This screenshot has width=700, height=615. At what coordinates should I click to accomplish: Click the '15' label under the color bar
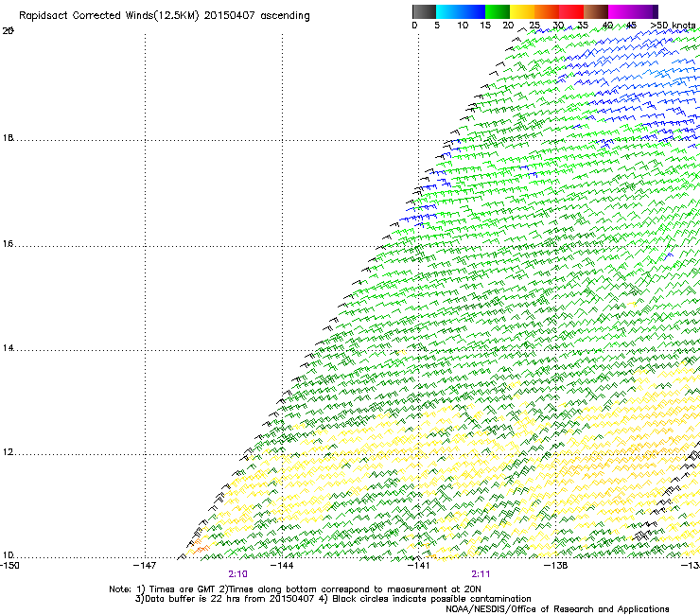click(x=485, y=26)
